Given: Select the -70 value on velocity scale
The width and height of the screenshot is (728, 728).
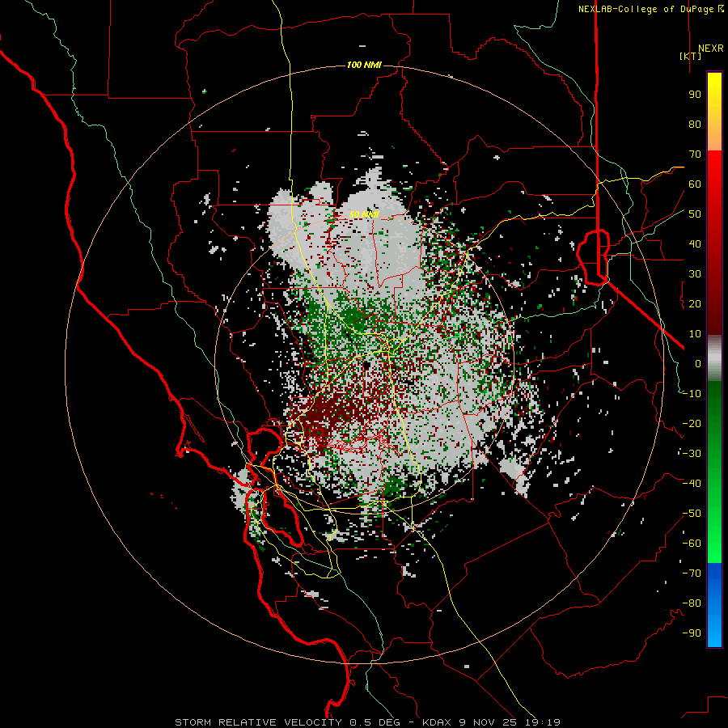Looking at the screenshot, I should click(x=692, y=574).
